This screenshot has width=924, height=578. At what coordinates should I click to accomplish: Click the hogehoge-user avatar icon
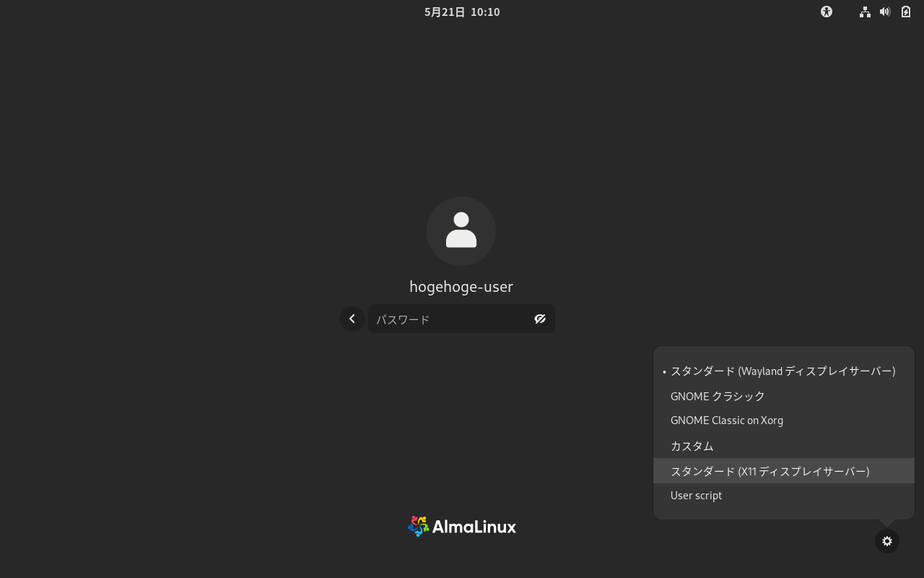[x=461, y=231]
